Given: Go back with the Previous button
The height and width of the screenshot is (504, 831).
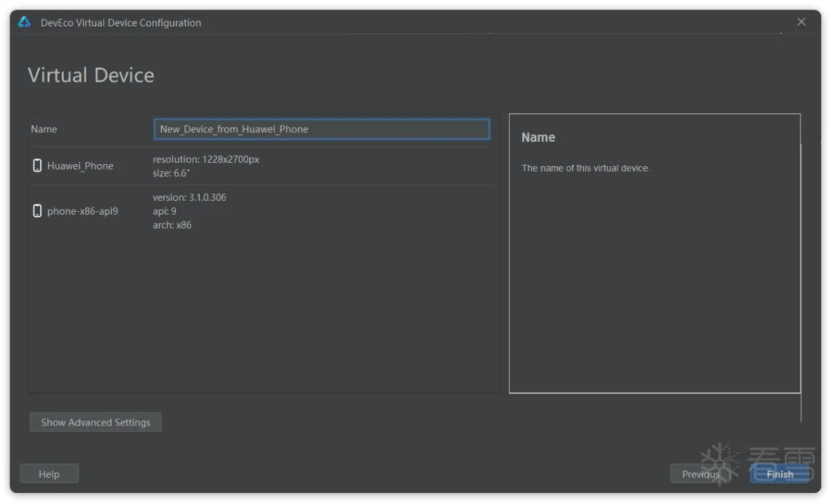Looking at the screenshot, I should point(700,474).
